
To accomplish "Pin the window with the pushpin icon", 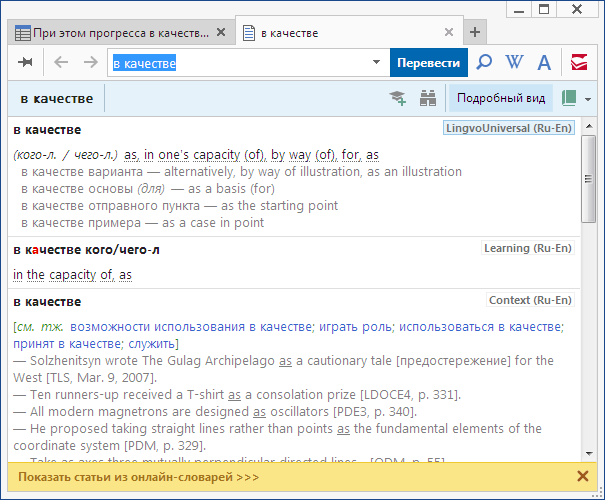I will click(25, 63).
